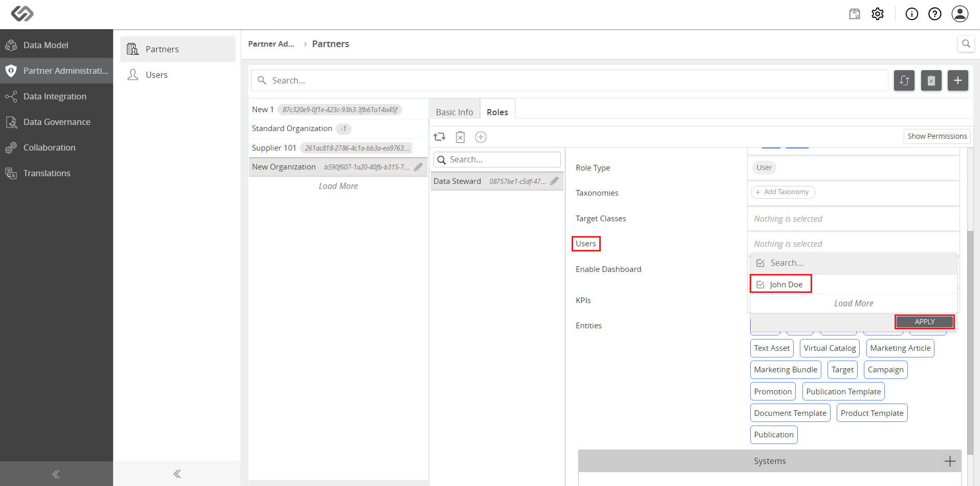Delete the role using the small trash icon
The width and height of the screenshot is (980, 486).
click(460, 137)
